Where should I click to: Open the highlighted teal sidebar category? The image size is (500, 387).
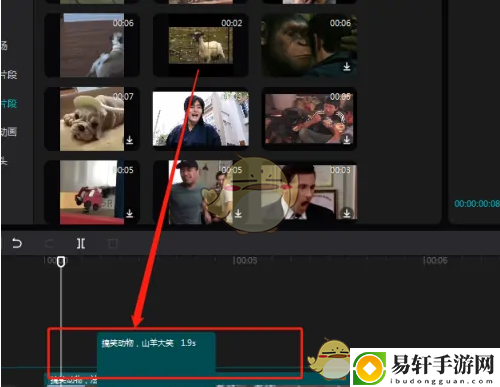coord(9,104)
